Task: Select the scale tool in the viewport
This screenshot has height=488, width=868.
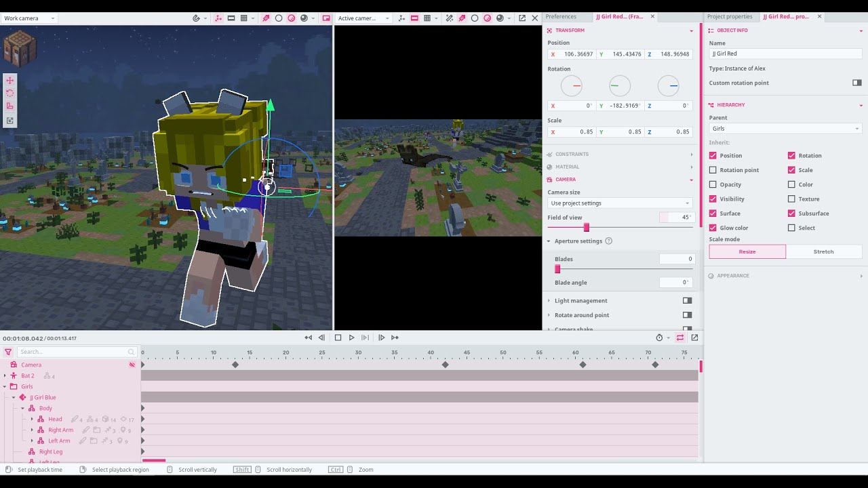Action: tap(10, 106)
